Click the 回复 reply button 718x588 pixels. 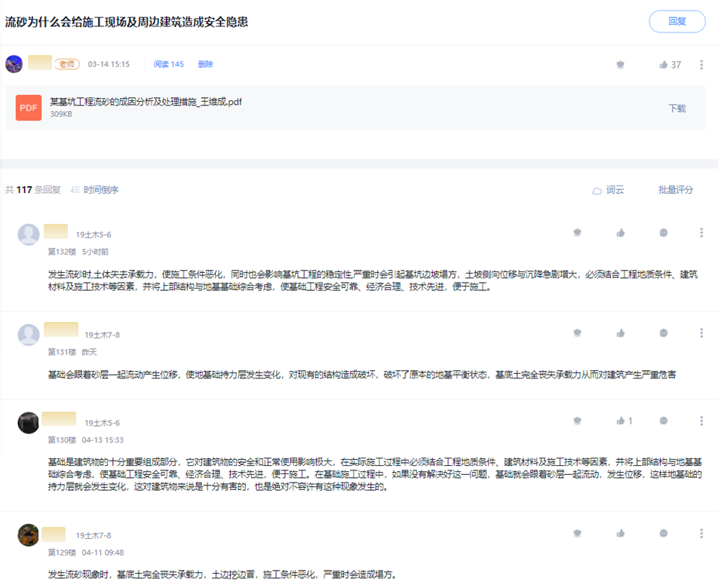point(677,21)
